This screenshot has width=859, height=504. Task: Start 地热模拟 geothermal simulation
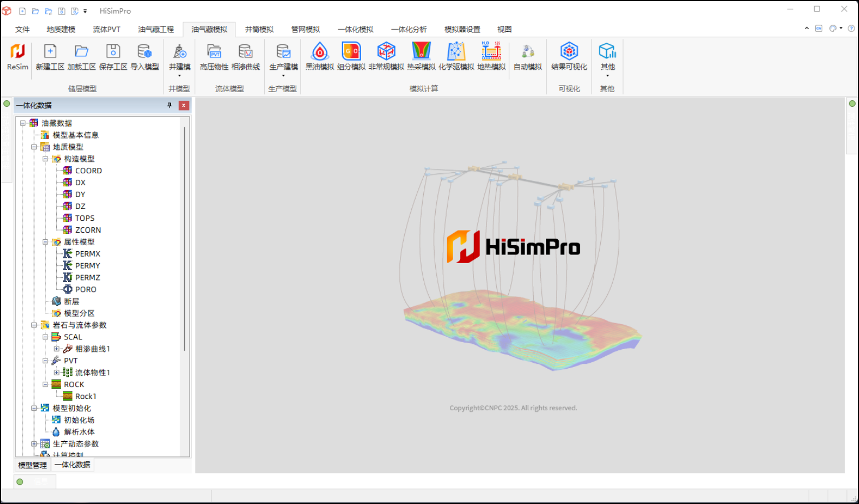[491, 57]
